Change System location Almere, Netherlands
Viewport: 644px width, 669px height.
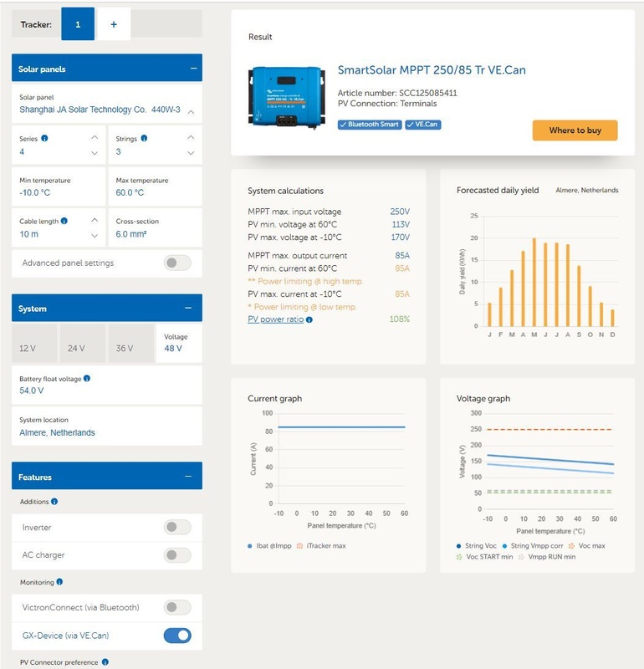[x=107, y=426]
